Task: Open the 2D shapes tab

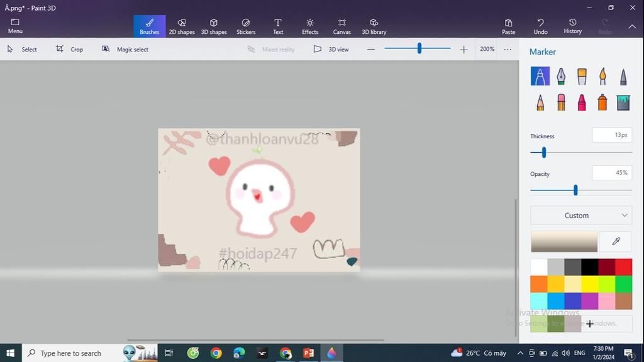Action: 182,26
